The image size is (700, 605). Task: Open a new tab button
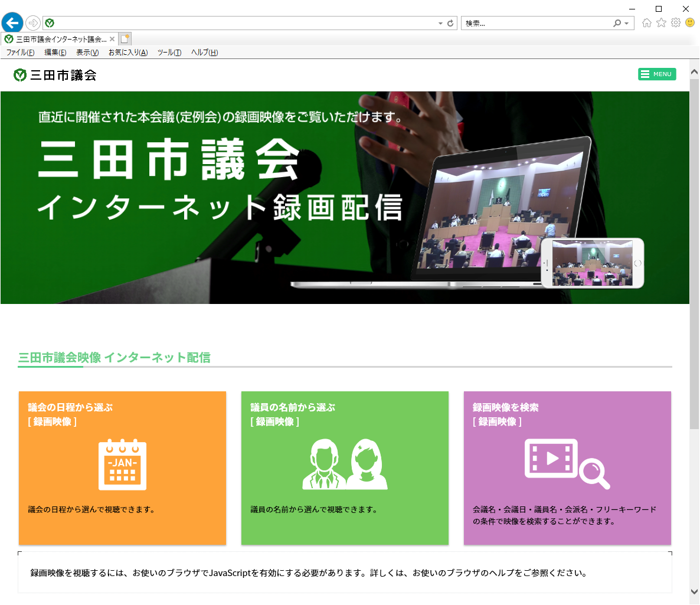click(x=125, y=39)
